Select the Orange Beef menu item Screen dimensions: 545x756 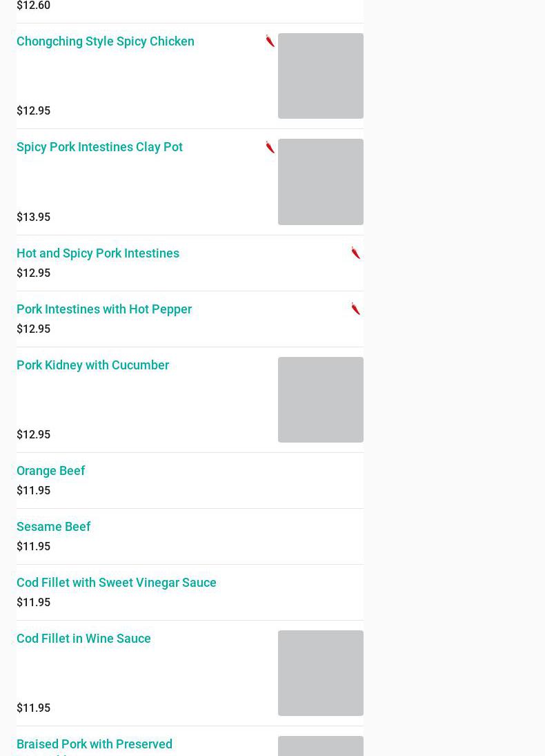(x=51, y=471)
